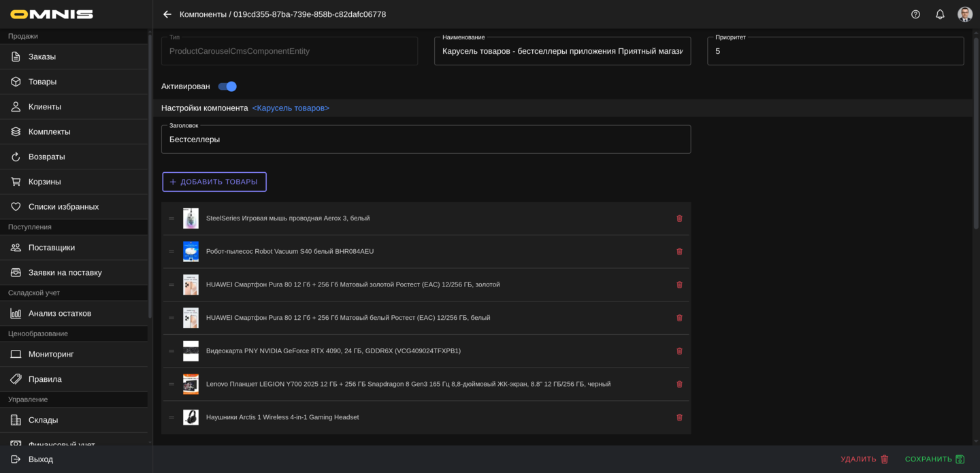
Task: Click Добавить товары button
Action: pyautogui.click(x=214, y=182)
